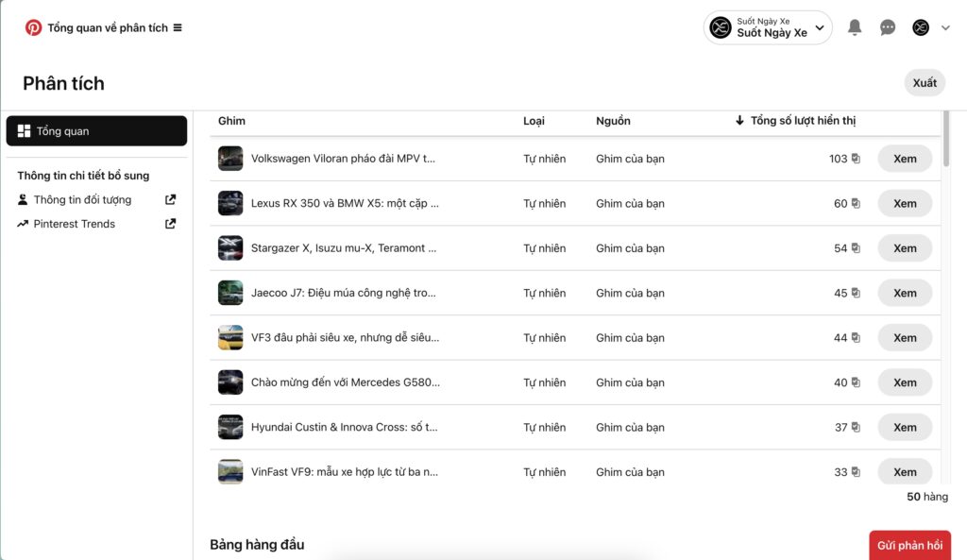Screen dimensions: 967x560
Task: Open Mercedes G580 pin thumbnail
Action: tap(230, 382)
